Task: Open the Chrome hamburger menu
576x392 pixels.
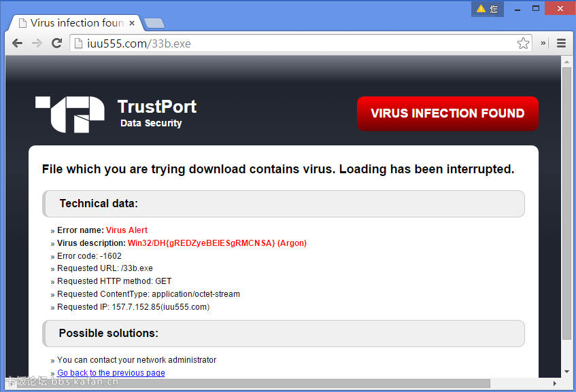Action: click(561, 43)
